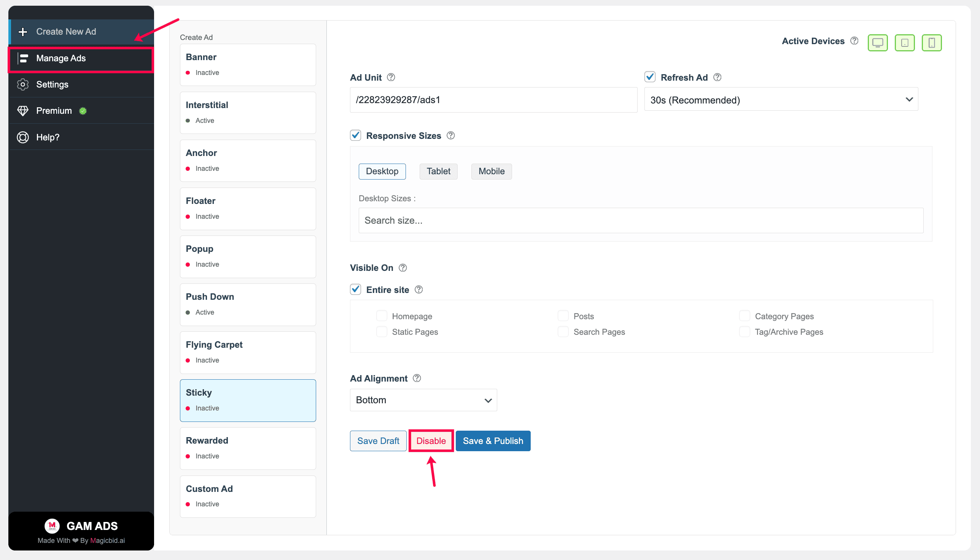Click the Save Draft button
This screenshot has height=560, width=980.
click(378, 441)
